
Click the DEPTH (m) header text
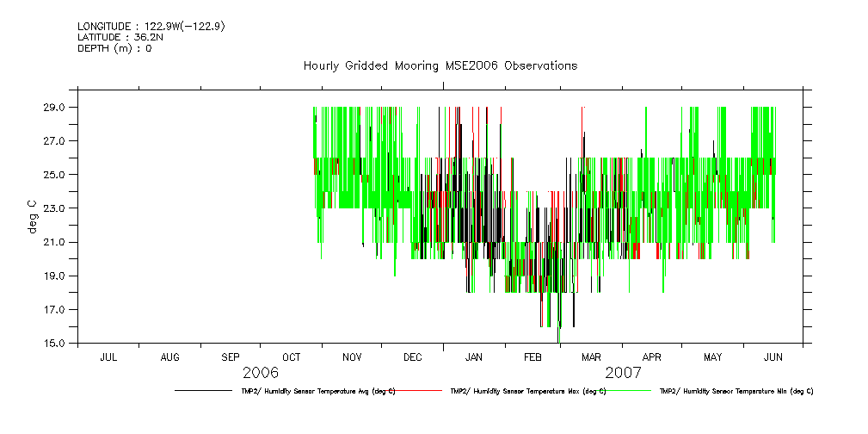[x=114, y=48]
